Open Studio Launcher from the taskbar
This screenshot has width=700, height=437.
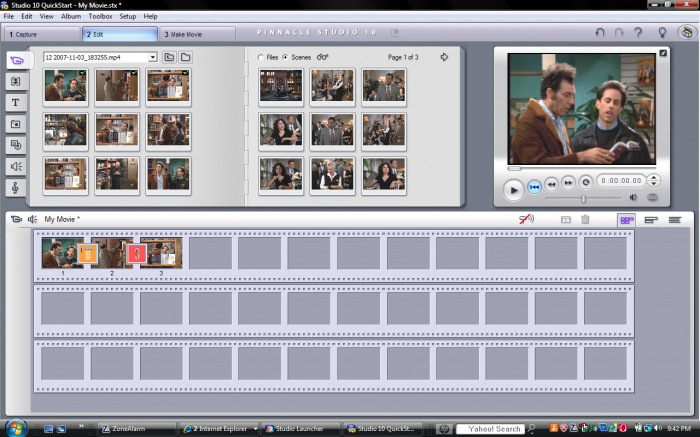tap(300, 429)
